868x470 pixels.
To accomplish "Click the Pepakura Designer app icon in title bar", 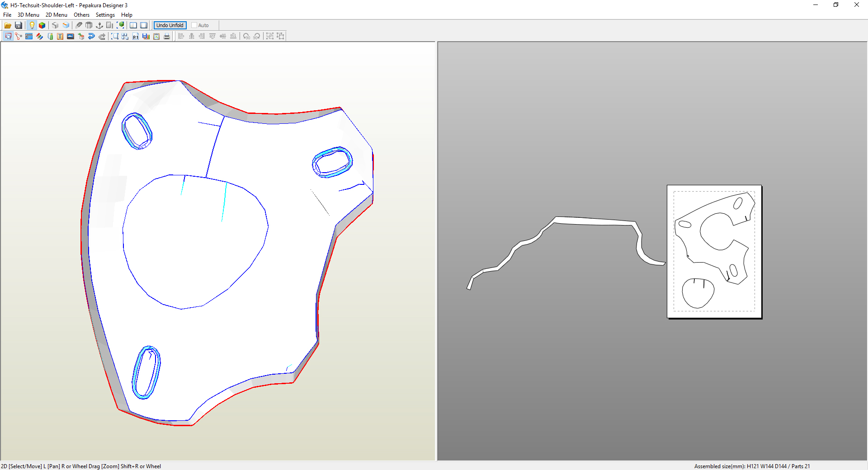I will (5, 5).
